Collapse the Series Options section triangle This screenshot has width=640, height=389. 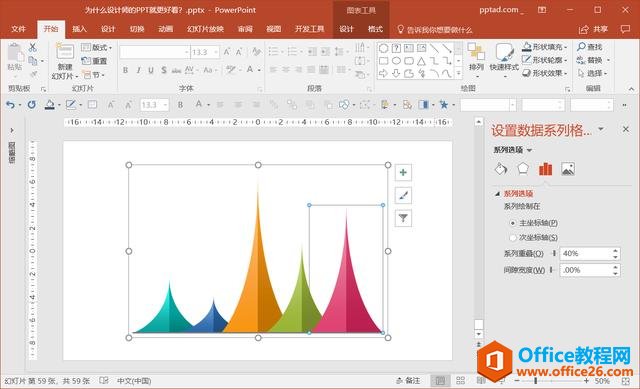point(497,194)
